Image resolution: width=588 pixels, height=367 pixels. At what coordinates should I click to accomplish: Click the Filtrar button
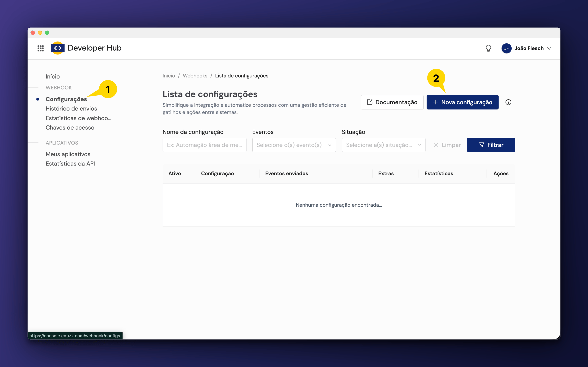pos(491,145)
